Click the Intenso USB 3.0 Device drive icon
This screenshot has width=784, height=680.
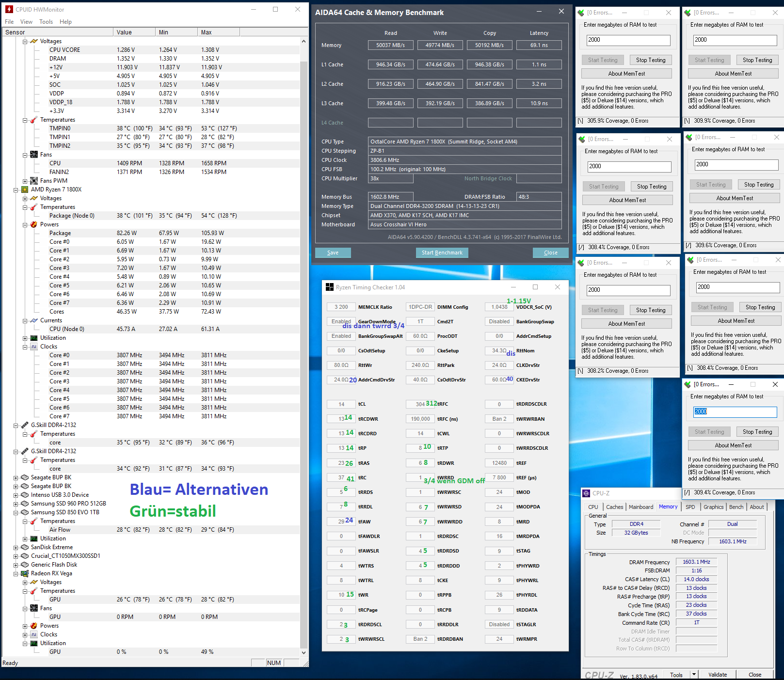pyautogui.click(x=25, y=495)
